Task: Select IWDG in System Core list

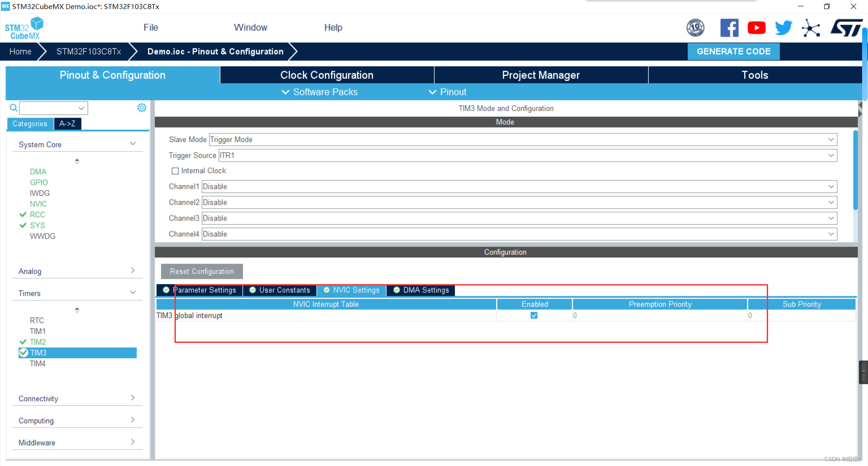Action: pyautogui.click(x=40, y=193)
